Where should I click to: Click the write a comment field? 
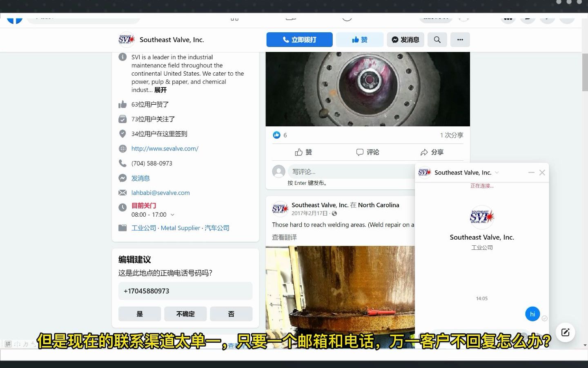pos(352,172)
